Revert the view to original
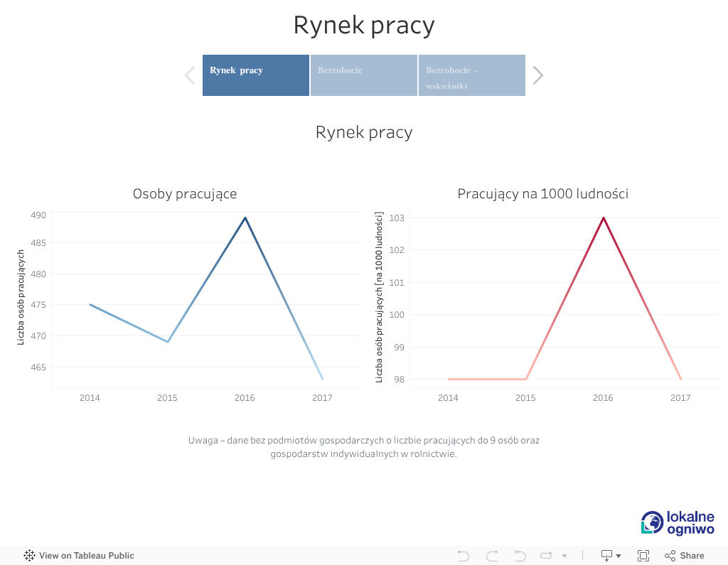 [x=520, y=555]
